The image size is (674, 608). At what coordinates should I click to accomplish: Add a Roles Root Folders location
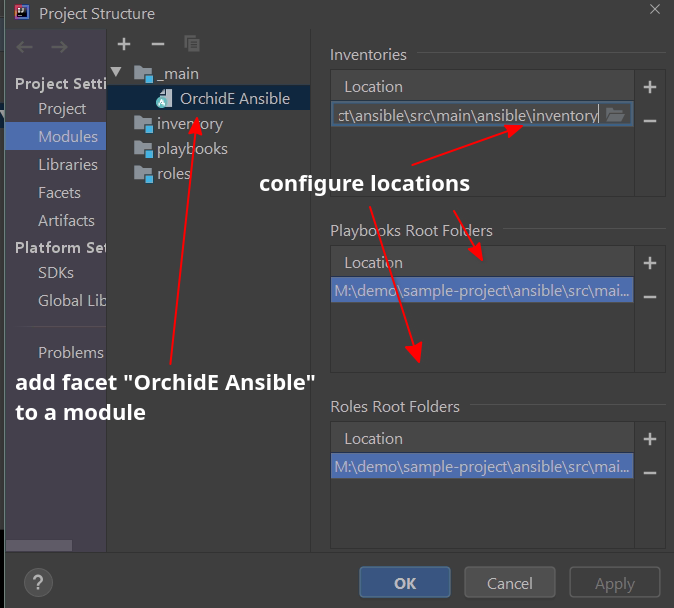coord(650,439)
